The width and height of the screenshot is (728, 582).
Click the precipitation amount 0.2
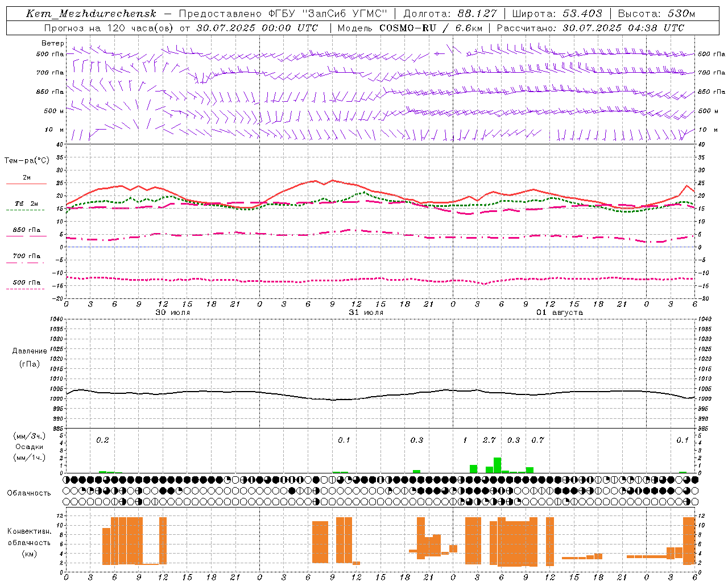[102, 440]
